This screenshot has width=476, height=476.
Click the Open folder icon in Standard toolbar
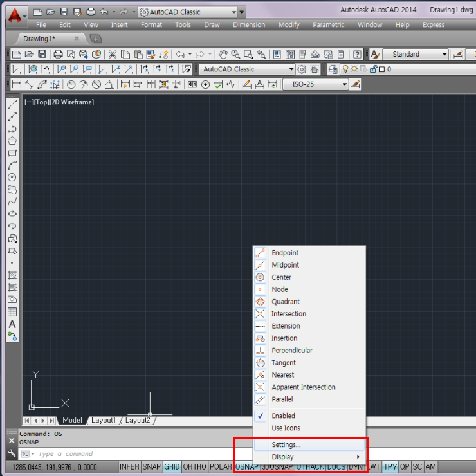(29, 54)
